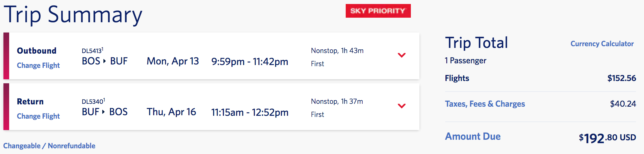The image size is (644, 154).
Task: Click Change Flight under Outbound
Action: coord(38,66)
